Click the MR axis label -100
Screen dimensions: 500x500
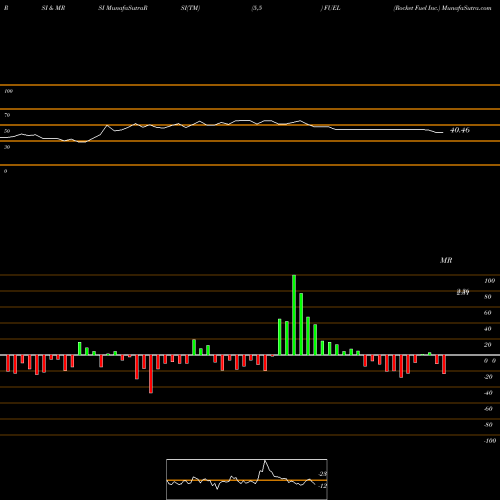click(x=490, y=441)
